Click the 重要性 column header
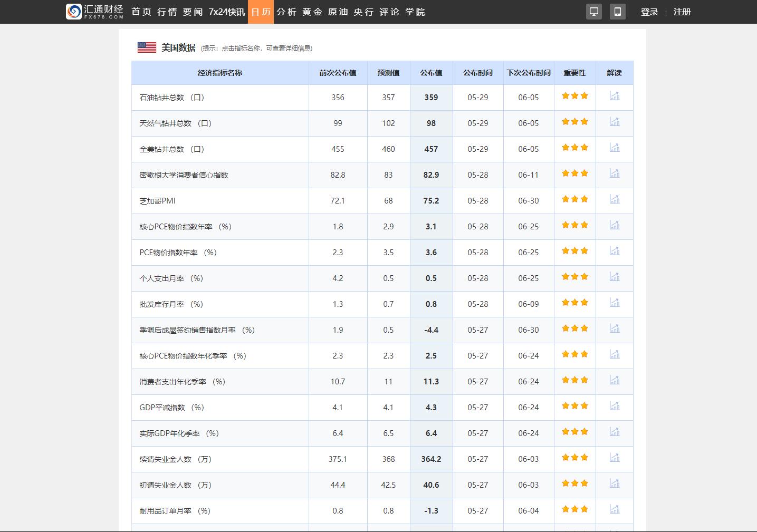Image resolution: width=757 pixels, height=532 pixels. pyautogui.click(x=574, y=73)
